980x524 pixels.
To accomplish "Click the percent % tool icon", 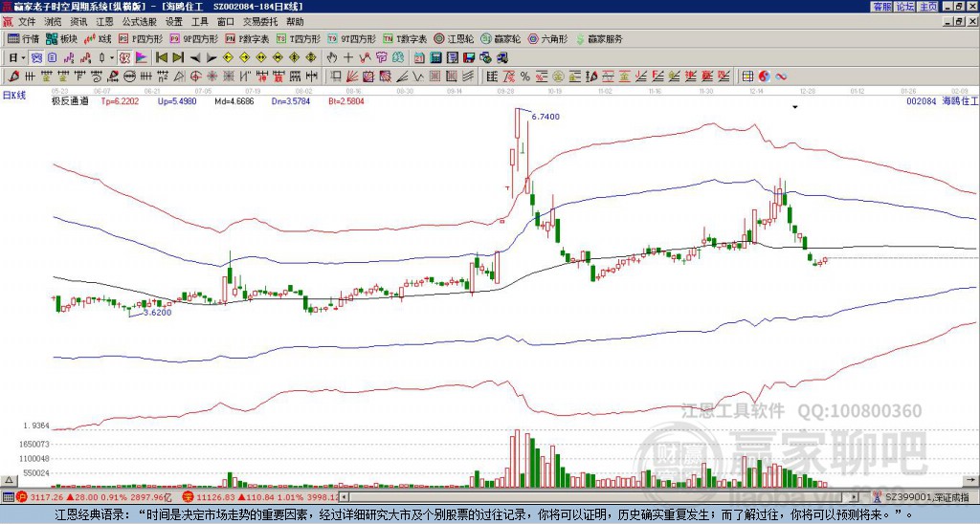I will 524,76.
